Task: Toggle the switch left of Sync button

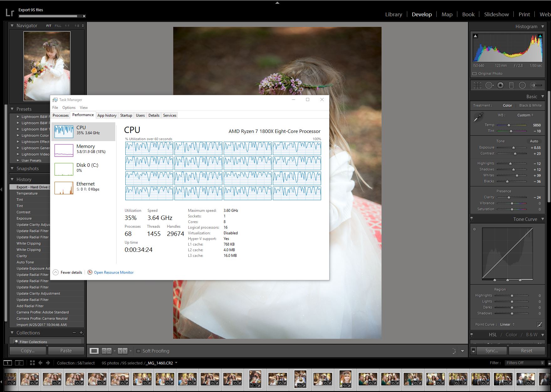Action: (x=474, y=351)
